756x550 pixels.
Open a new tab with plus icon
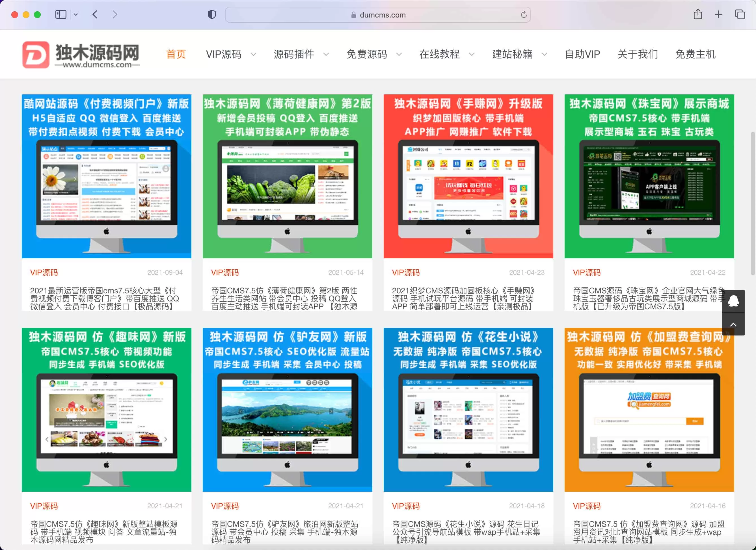(x=718, y=14)
